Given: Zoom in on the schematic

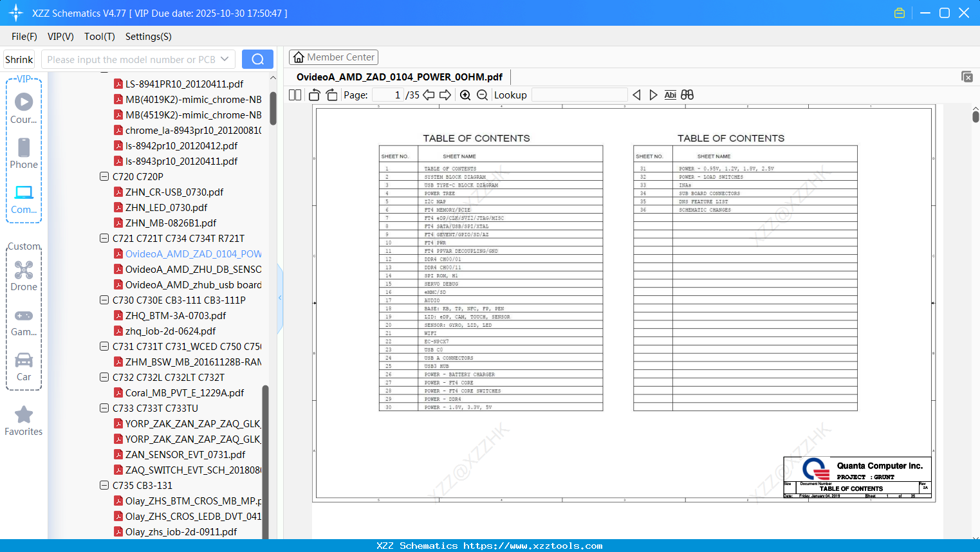Looking at the screenshot, I should pos(465,95).
